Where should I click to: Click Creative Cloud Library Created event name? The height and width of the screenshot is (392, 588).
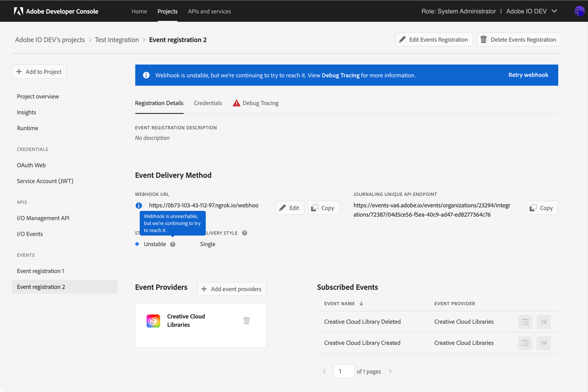(x=362, y=343)
